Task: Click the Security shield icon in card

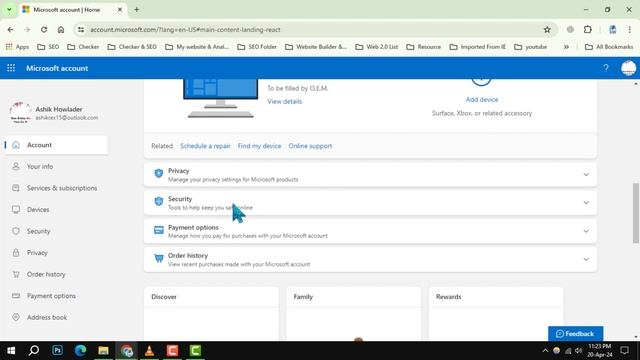Action: tap(159, 202)
